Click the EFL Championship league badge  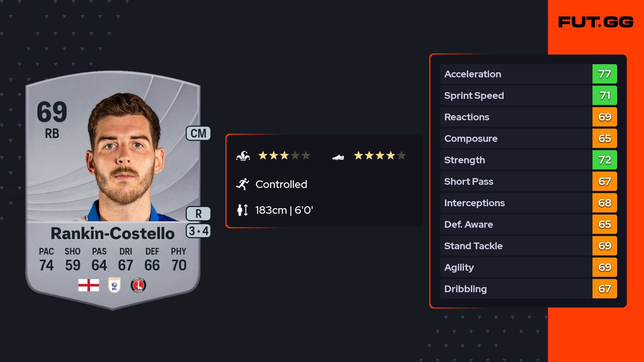114,285
